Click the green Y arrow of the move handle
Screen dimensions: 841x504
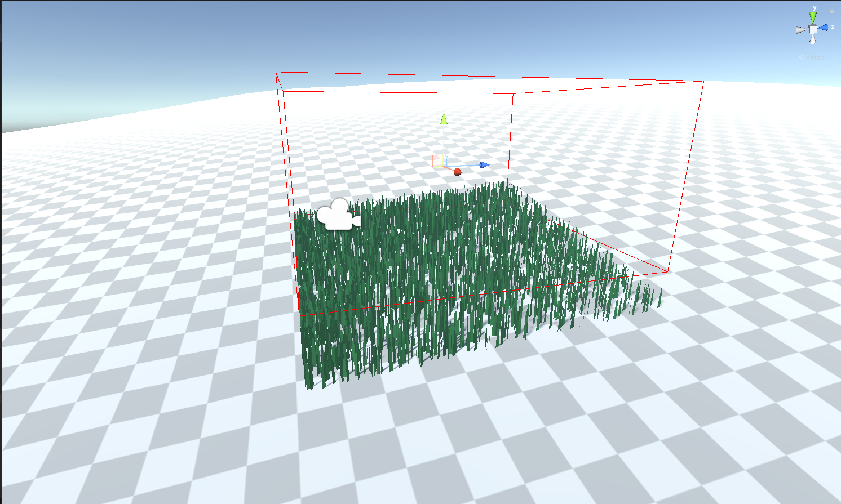click(444, 119)
